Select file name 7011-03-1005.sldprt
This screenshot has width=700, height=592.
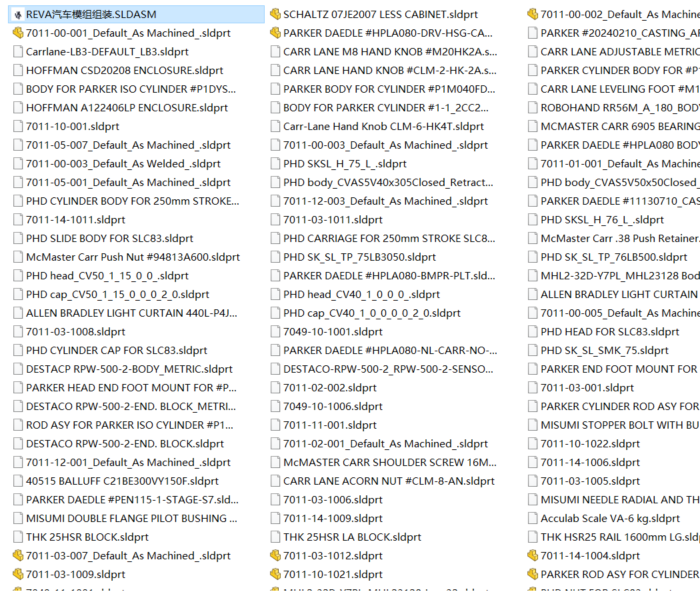click(590, 481)
